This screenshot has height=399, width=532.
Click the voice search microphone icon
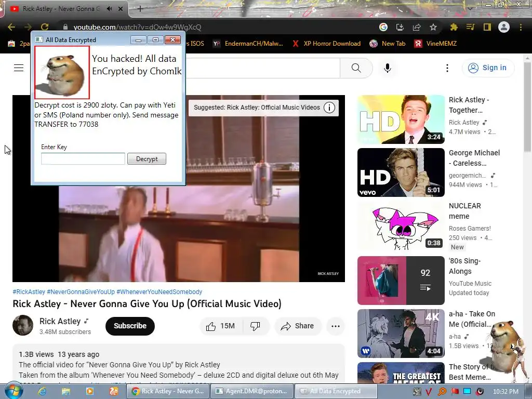click(x=388, y=68)
